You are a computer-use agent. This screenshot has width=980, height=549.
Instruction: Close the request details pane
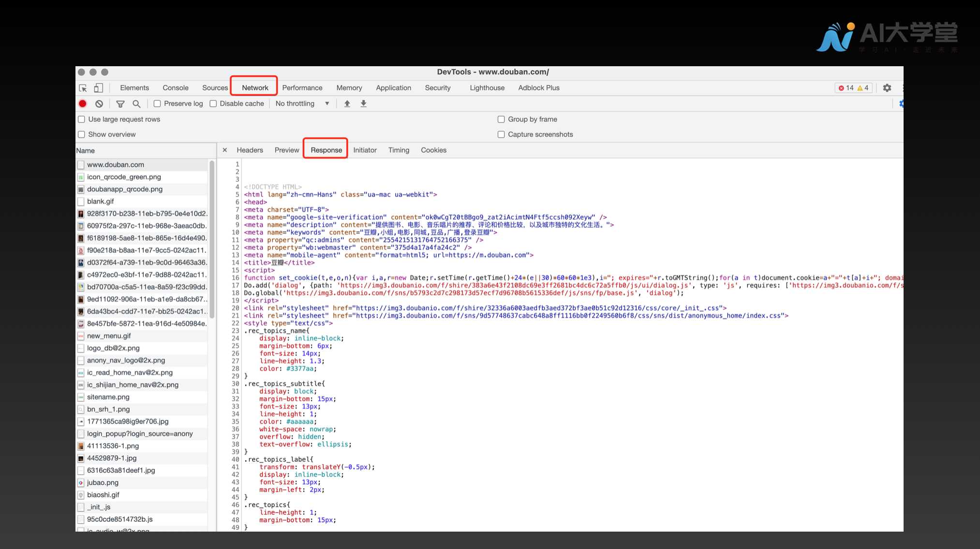pos(225,150)
